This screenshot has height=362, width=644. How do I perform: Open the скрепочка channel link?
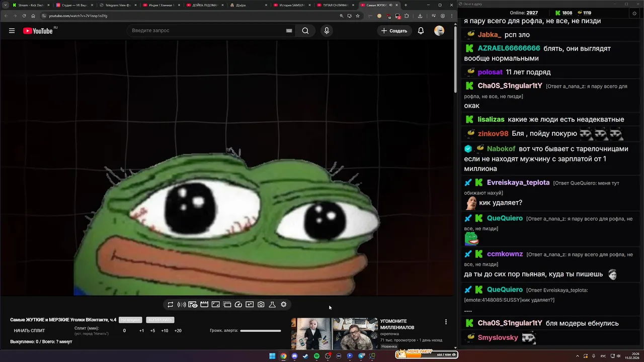(389, 334)
